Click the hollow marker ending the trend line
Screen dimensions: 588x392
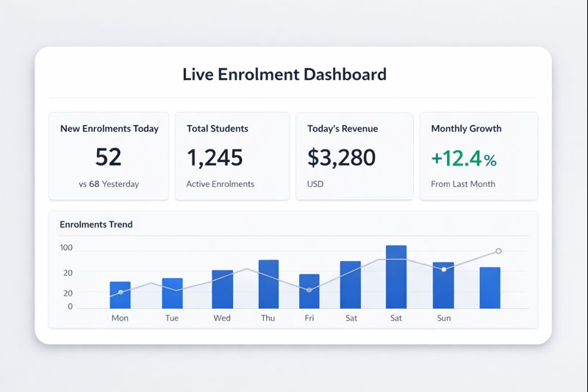point(498,252)
